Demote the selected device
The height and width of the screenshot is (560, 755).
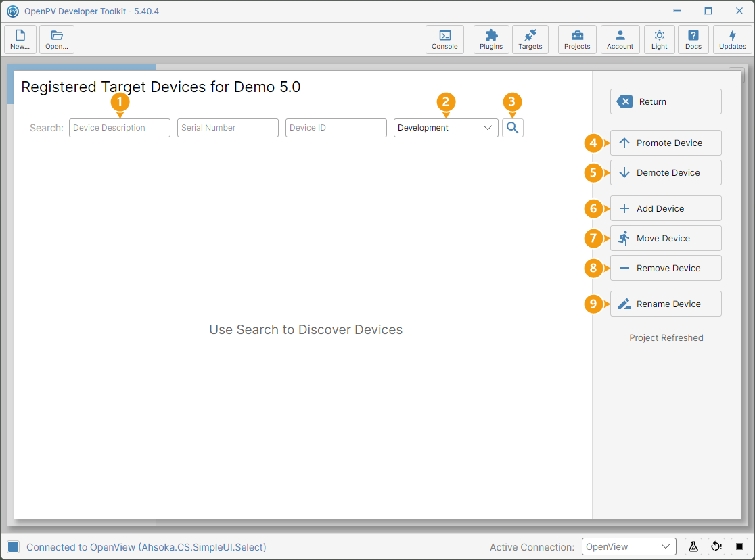click(666, 173)
